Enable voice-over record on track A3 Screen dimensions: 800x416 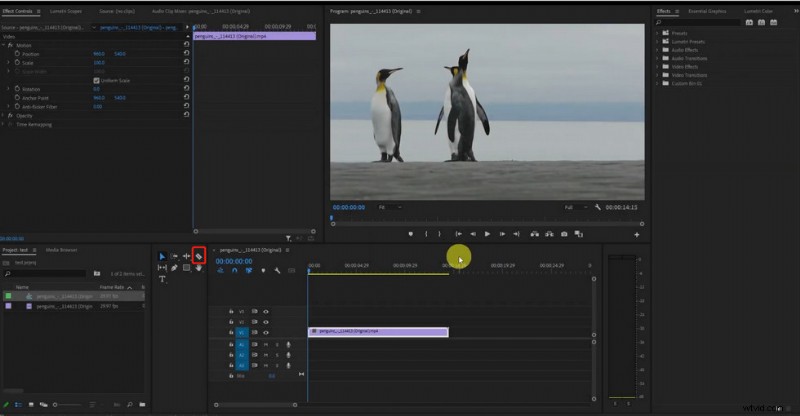pos(288,365)
